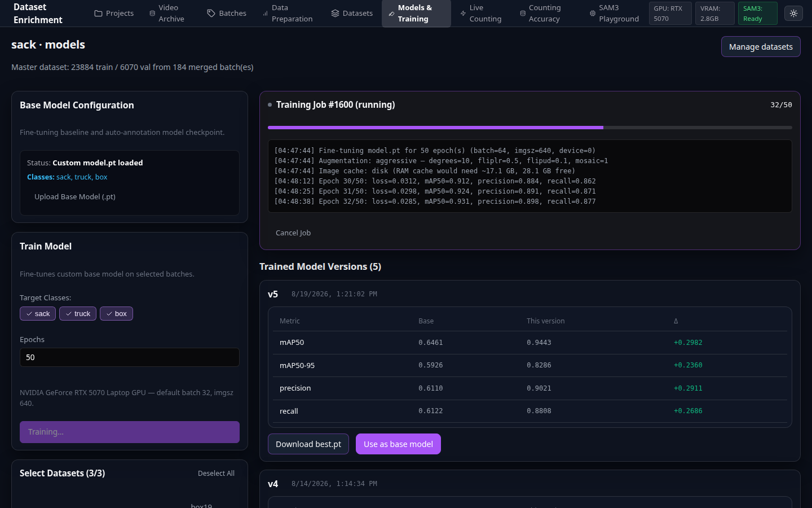
Task: Click the Epochs input field
Action: pos(130,357)
